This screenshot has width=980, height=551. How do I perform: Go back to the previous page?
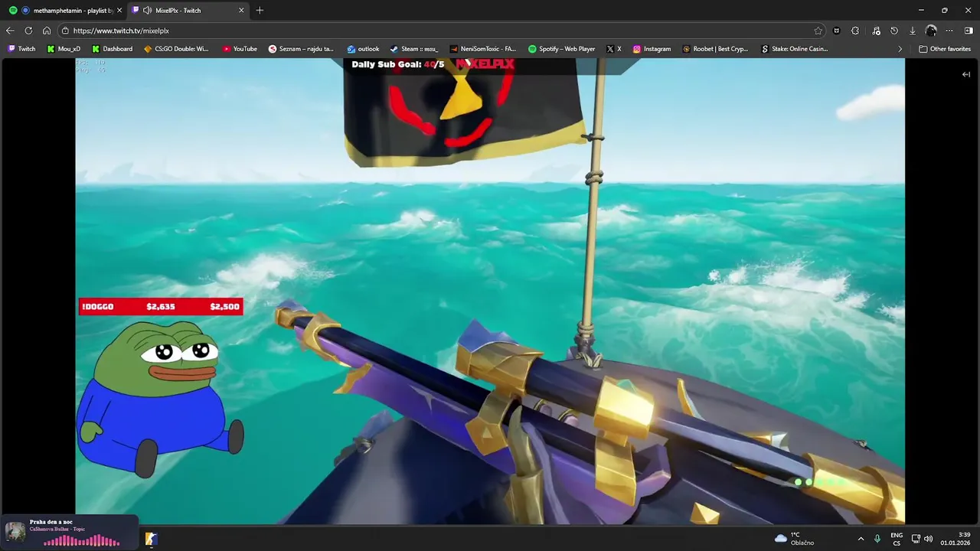10,31
